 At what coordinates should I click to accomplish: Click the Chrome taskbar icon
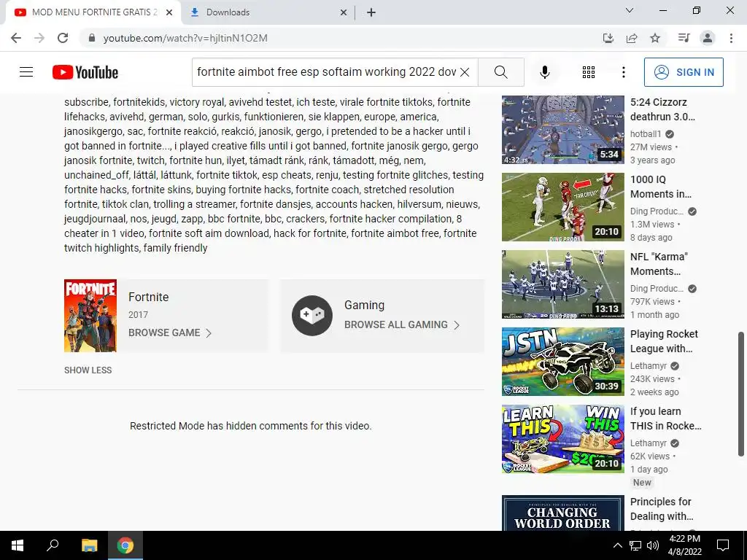[125, 545]
